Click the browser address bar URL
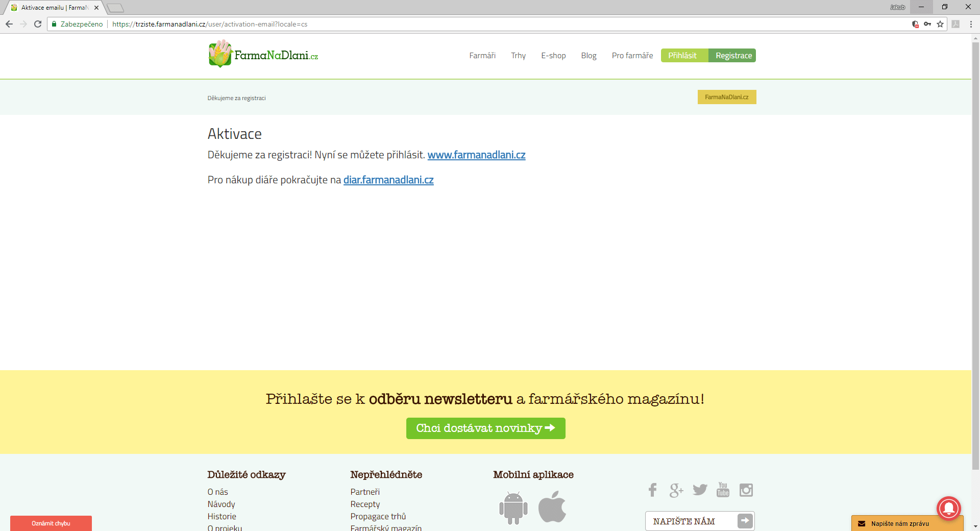Viewport: 980px width, 531px height. (209, 24)
